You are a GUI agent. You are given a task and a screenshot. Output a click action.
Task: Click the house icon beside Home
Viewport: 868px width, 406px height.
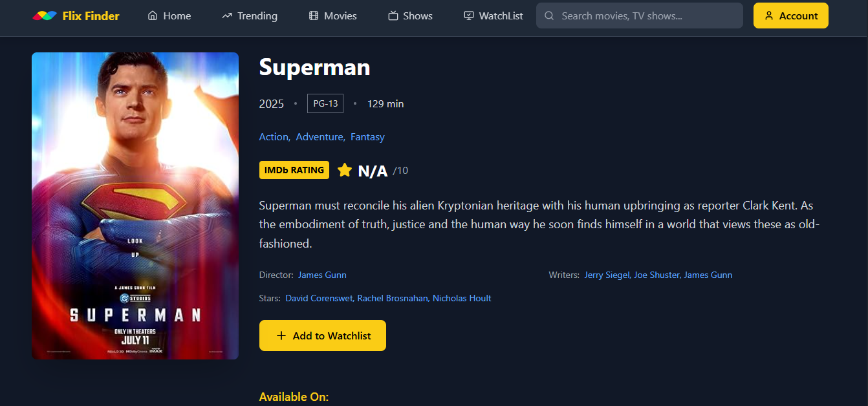pyautogui.click(x=153, y=16)
